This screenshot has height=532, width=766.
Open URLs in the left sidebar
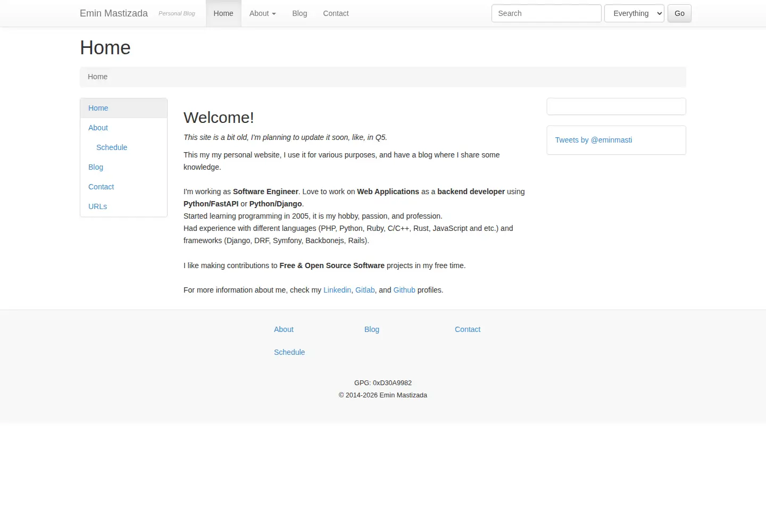click(x=123, y=206)
